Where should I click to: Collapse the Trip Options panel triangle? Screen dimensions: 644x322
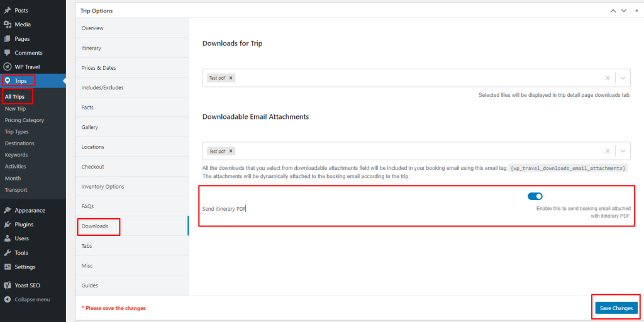click(x=636, y=11)
